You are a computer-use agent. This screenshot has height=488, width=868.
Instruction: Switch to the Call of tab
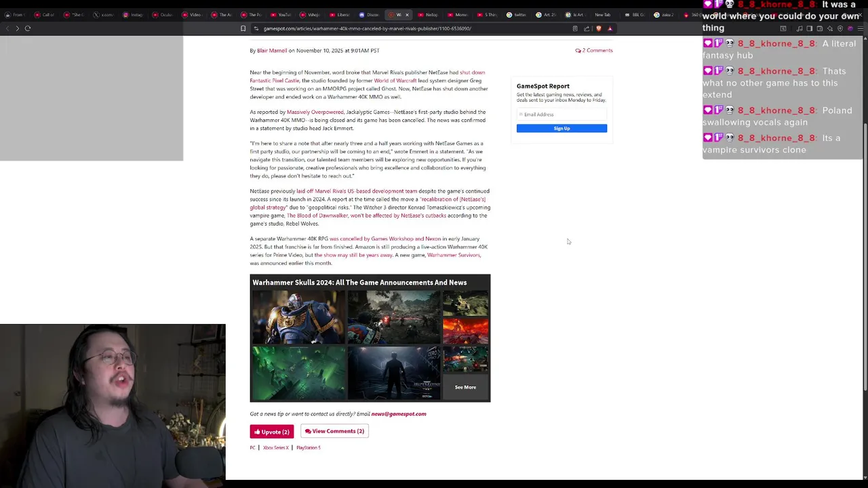44,15
